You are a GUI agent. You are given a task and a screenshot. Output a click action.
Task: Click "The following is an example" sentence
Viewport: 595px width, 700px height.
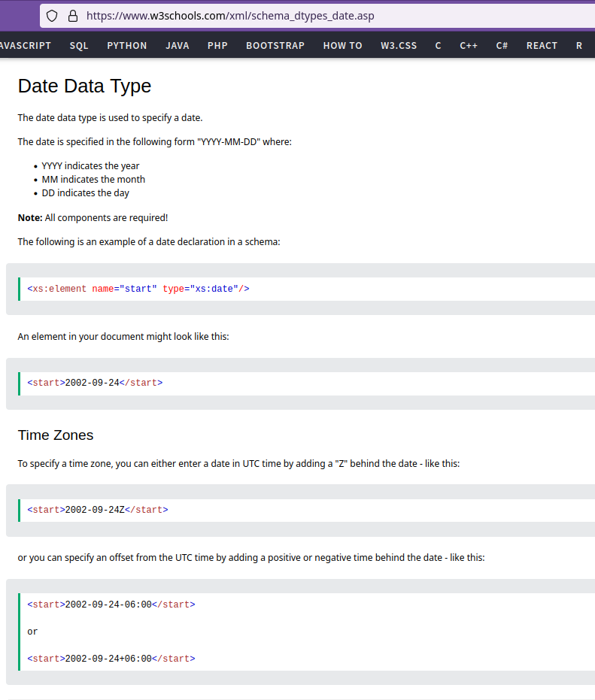[149, 241]
